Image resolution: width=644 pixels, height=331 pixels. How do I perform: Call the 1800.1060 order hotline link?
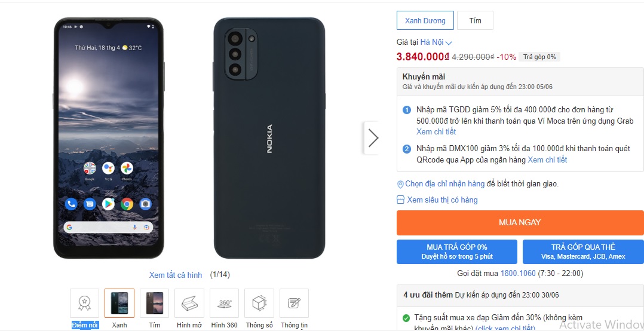[x=517, y=274]
